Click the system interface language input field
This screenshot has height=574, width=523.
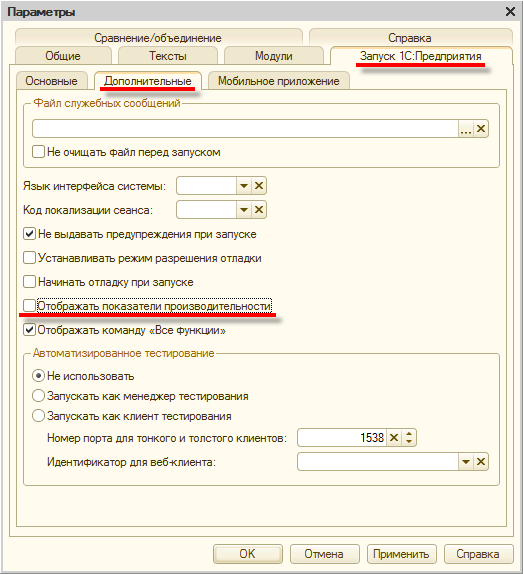click(x=206, y=186)
